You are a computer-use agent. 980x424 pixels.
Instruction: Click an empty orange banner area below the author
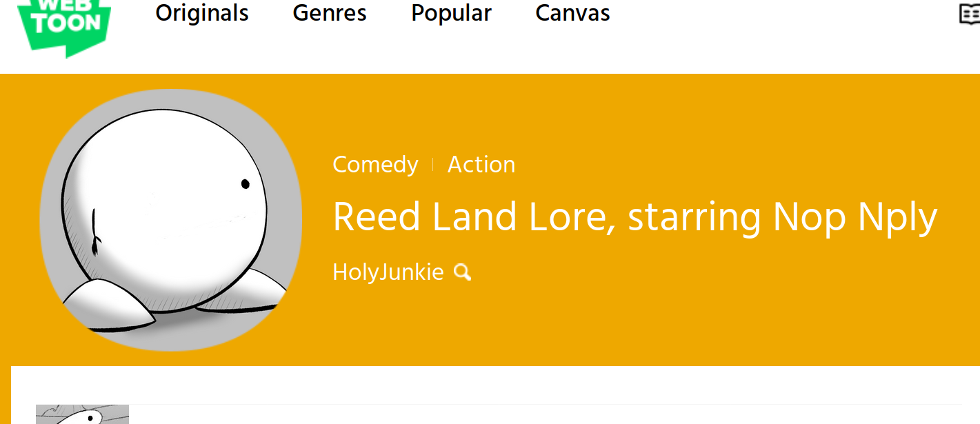pos(621,324)
